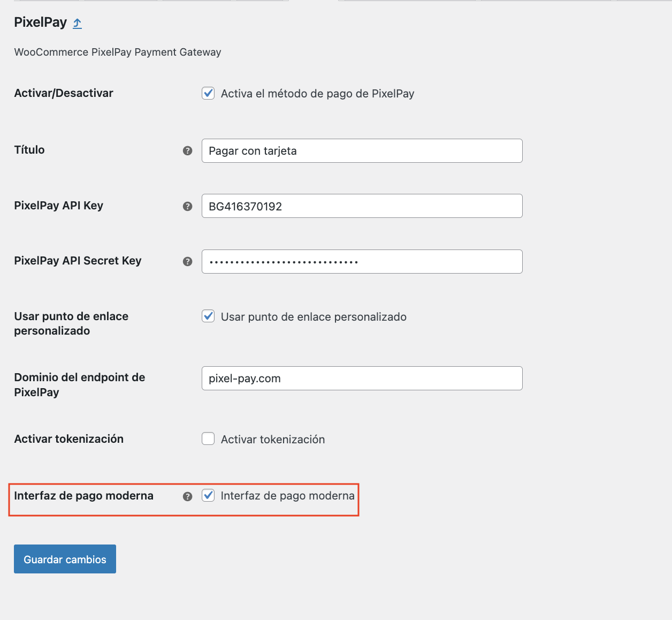Click the return arrow icon beside PixelPay
Viewport: 672px width, 620px height.
78,23
